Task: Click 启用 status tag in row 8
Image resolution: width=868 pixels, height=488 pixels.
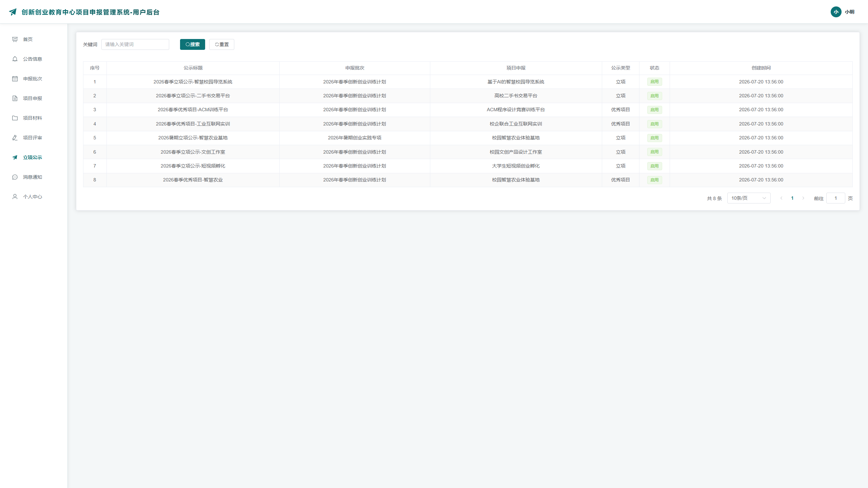Action: [x=654, y=180]
